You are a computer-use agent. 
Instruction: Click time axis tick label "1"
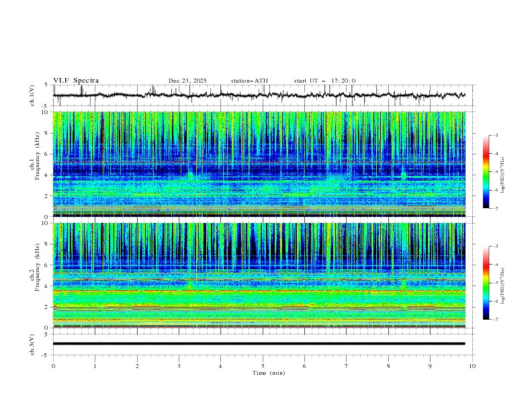(95, 366)
